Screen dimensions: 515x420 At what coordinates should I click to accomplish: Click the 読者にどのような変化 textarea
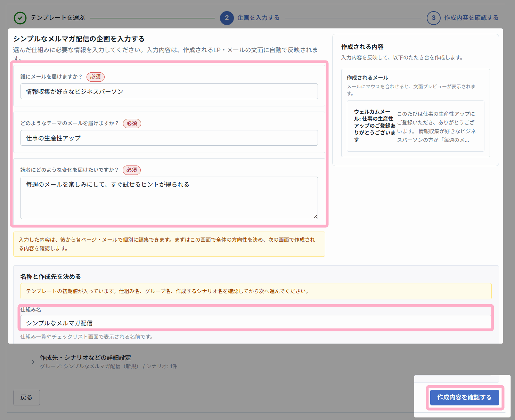tap(169, 198)
